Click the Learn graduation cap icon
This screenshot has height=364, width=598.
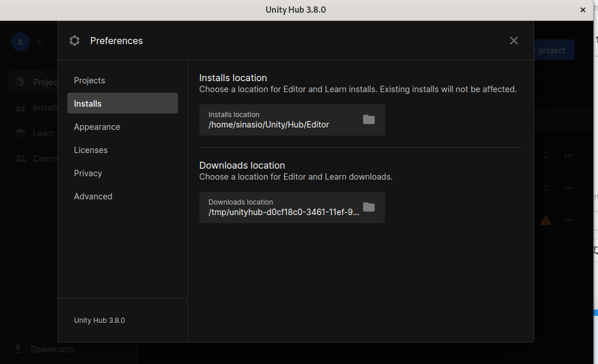coord(20,133)
